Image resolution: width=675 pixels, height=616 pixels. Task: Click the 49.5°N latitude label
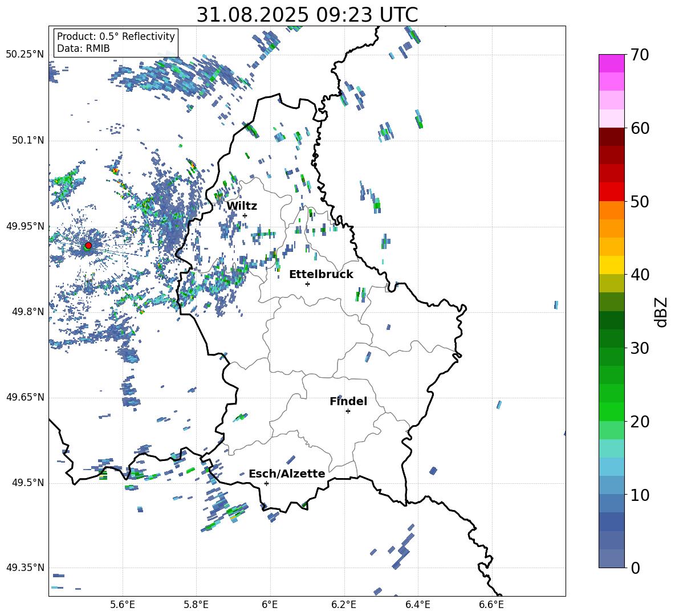[27, 483]
